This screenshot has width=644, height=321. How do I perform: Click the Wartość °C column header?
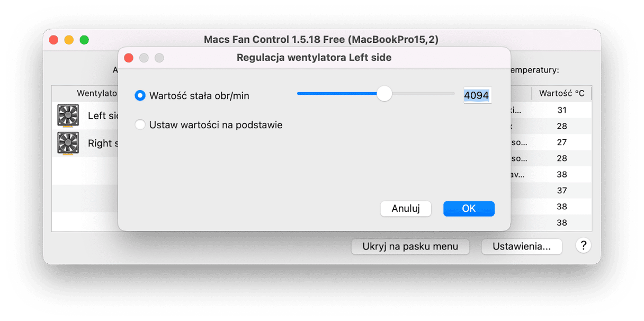(x=561, y=93)
